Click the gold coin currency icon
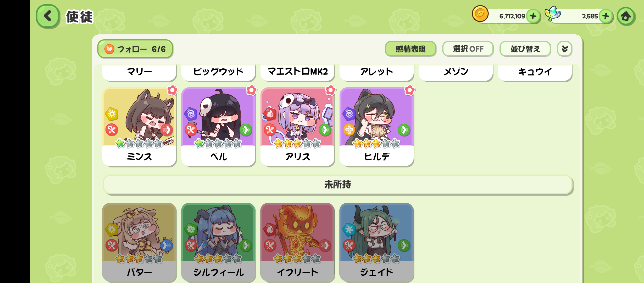The width and height of the screenshot is (644, 283). pos(480,14)
